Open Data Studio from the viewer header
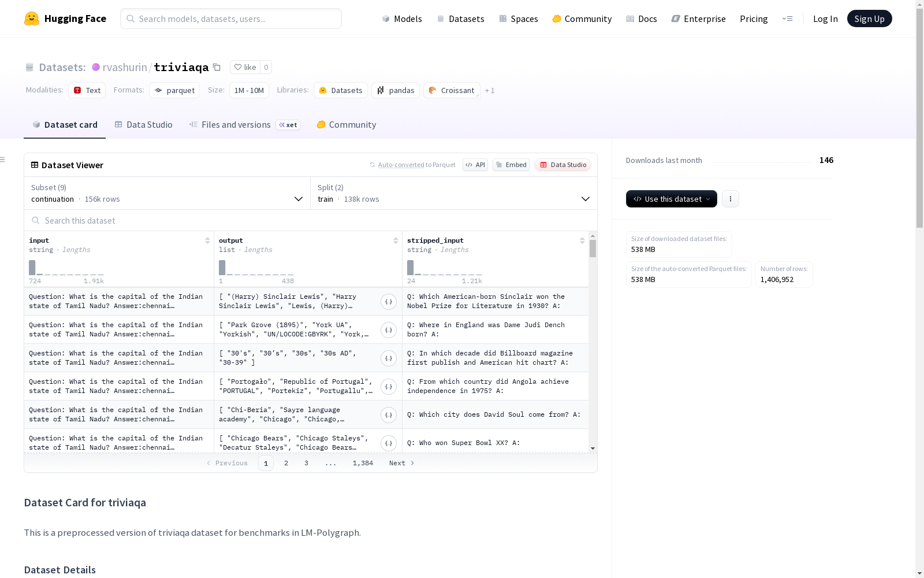The width and height of the screenshot is (924, 578). (x=563, y=165)
